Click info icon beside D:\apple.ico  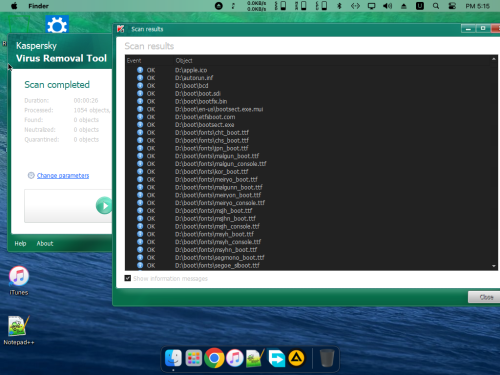[x=140, y=70]
